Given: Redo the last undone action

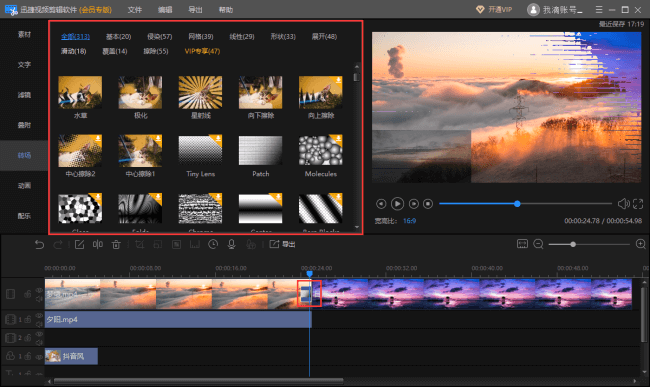Looking at the screenshot, I should tap(58, 244).
